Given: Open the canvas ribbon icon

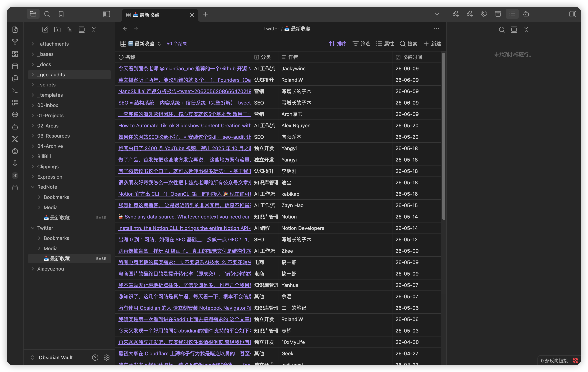Looking at the screenshot, I should tap(15, 54).
